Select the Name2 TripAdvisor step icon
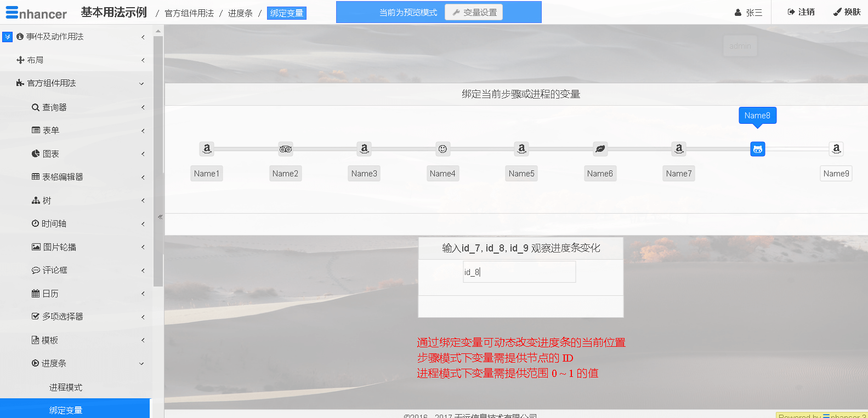868x418 pixels. point(286,148)
